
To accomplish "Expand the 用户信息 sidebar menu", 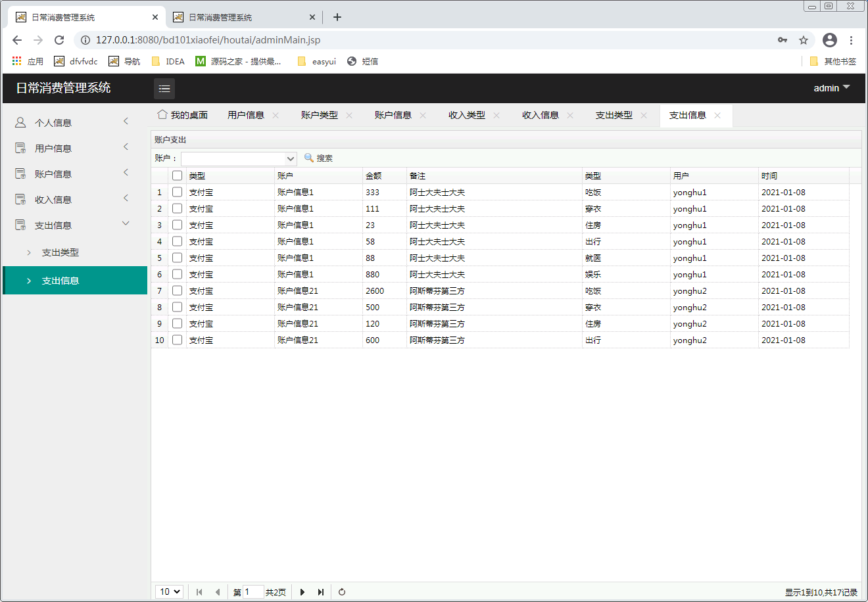I will coord(126,147).
